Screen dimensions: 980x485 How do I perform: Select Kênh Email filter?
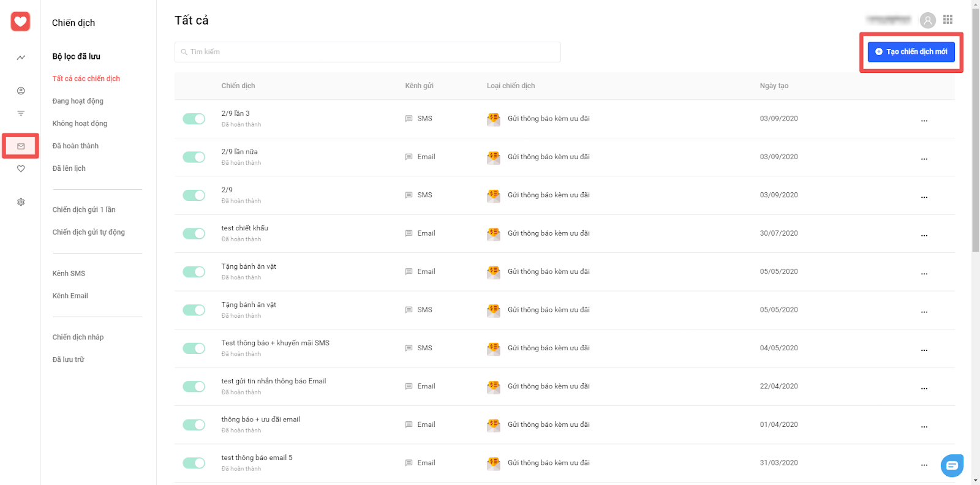point(70,296)
